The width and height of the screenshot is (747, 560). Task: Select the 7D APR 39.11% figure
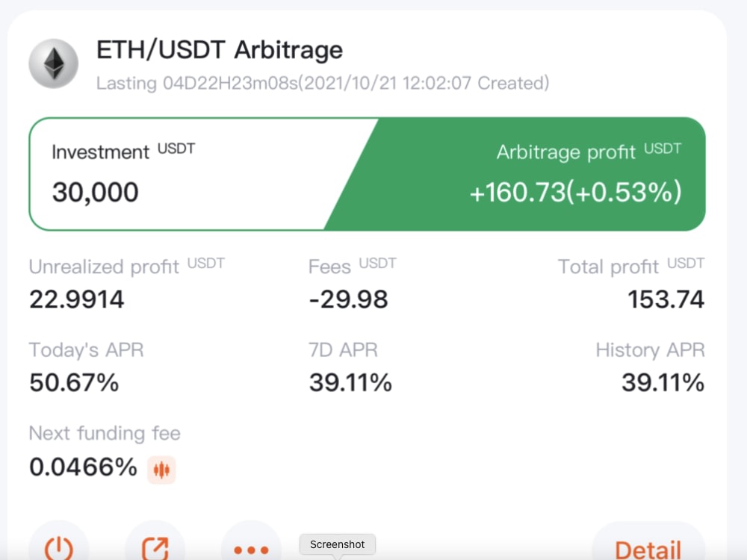click(350, 383)
